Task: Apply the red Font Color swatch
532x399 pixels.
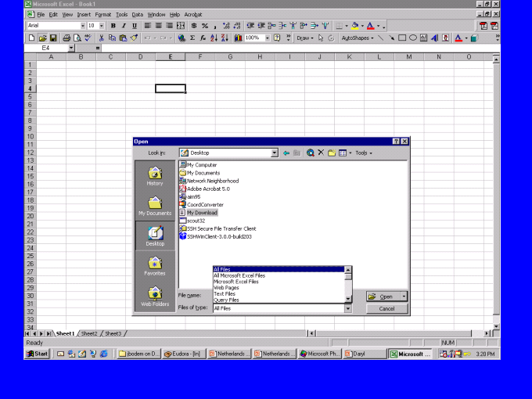Action: 371,26
